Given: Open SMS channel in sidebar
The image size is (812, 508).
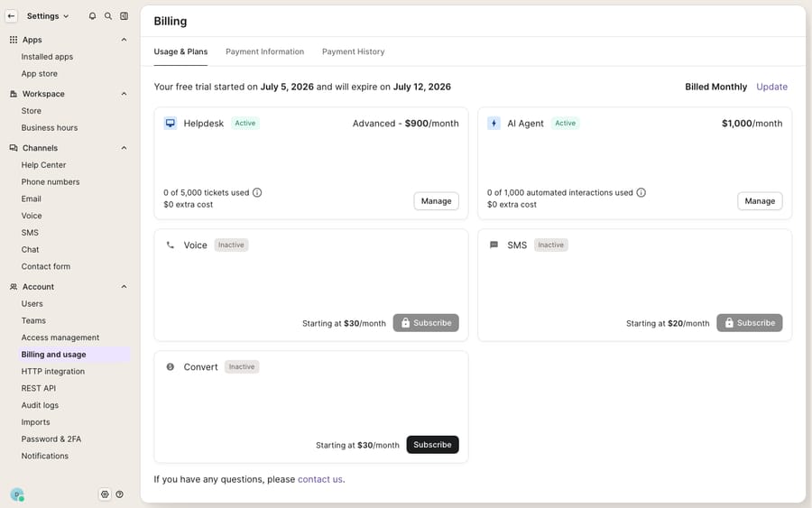Looking at the screenshot, I should click(30, 233).
